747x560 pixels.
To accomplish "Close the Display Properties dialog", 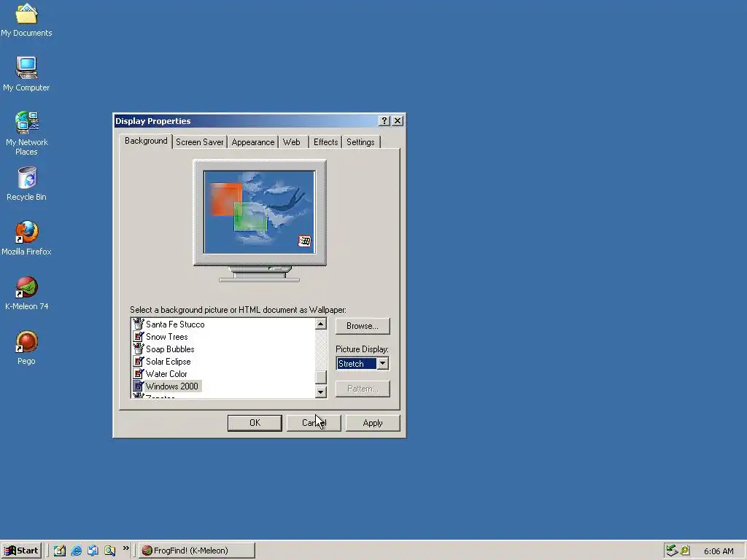I will (398, 121).
